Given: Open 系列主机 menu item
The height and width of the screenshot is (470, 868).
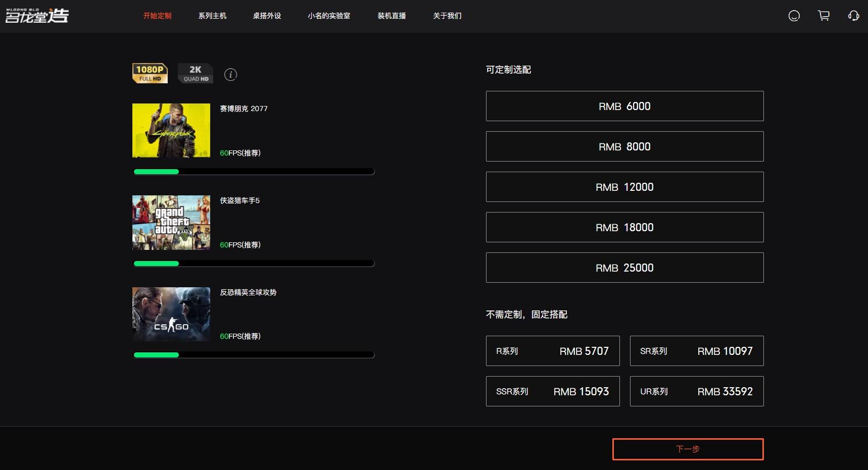Looking at the screenshot, I should click(x=212, y=16).
